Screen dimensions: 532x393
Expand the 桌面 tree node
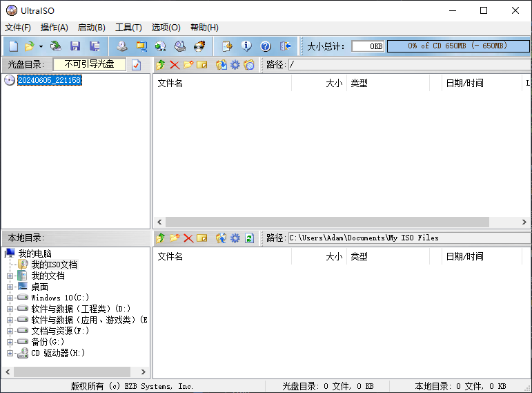(10, 287)
